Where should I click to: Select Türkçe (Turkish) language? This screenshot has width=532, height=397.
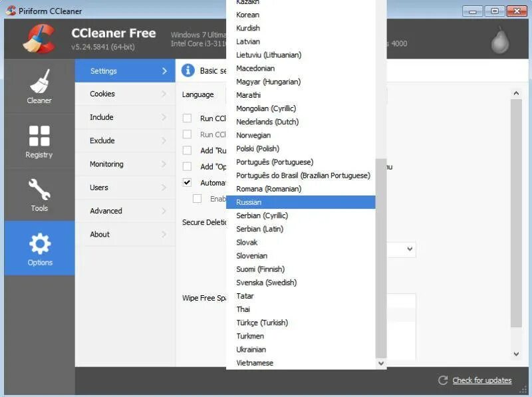click(301, 323)
